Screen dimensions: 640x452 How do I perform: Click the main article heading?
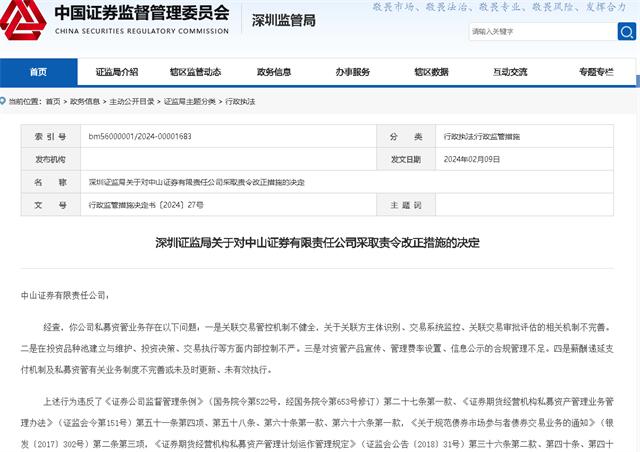tap(317, 243)
